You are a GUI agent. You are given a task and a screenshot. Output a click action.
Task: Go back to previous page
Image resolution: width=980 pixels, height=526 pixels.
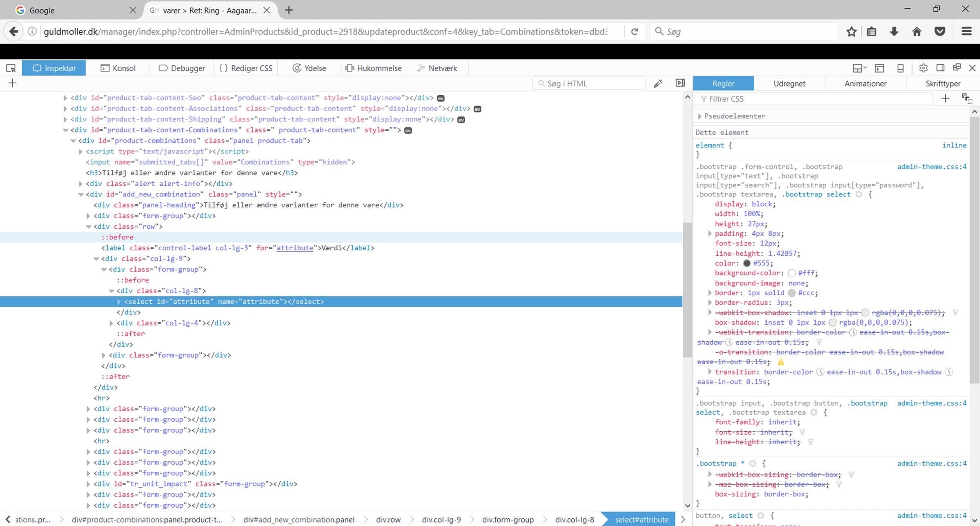tap(13, 31)
